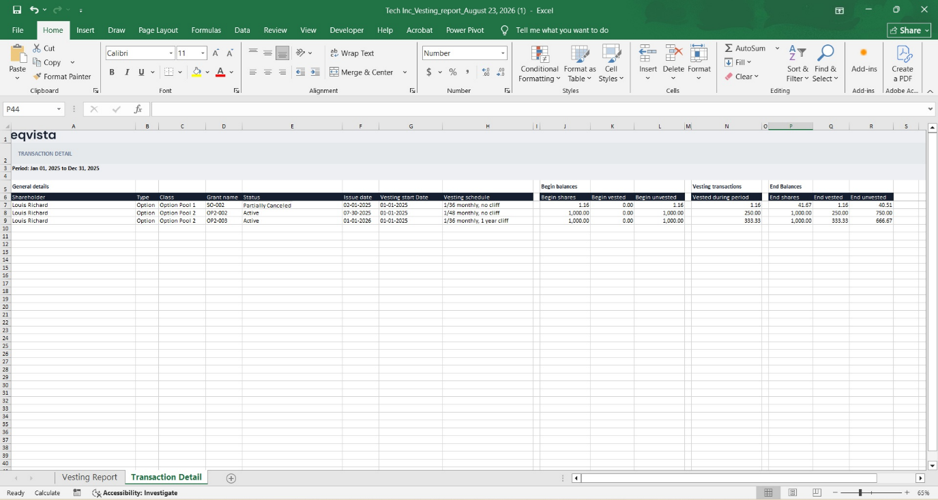Switch to Formulas ribbon tab
Viewport: 938px width, 500px height.
coord(206,30)
